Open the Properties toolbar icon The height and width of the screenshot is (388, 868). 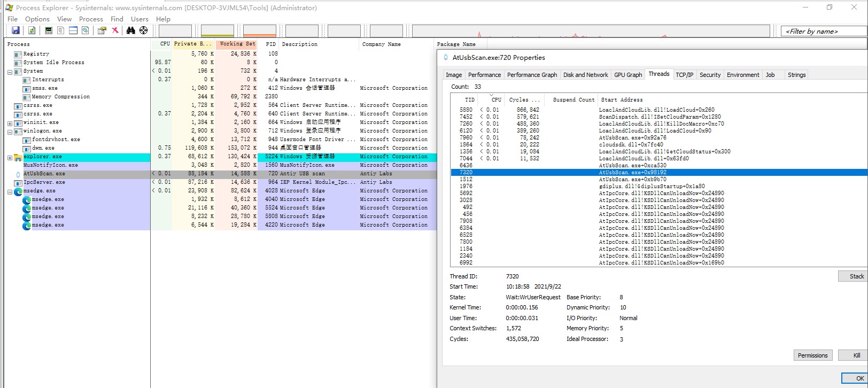(x=102, y=30)
